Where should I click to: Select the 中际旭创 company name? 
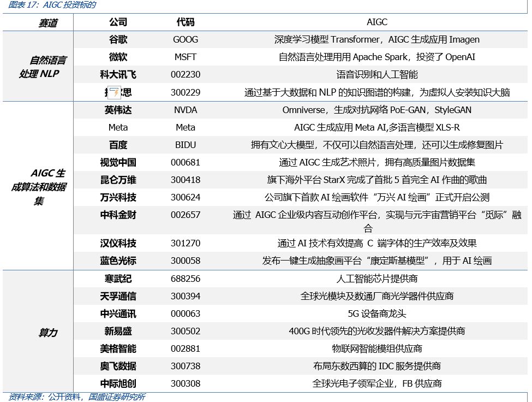[x=118, y=384]
